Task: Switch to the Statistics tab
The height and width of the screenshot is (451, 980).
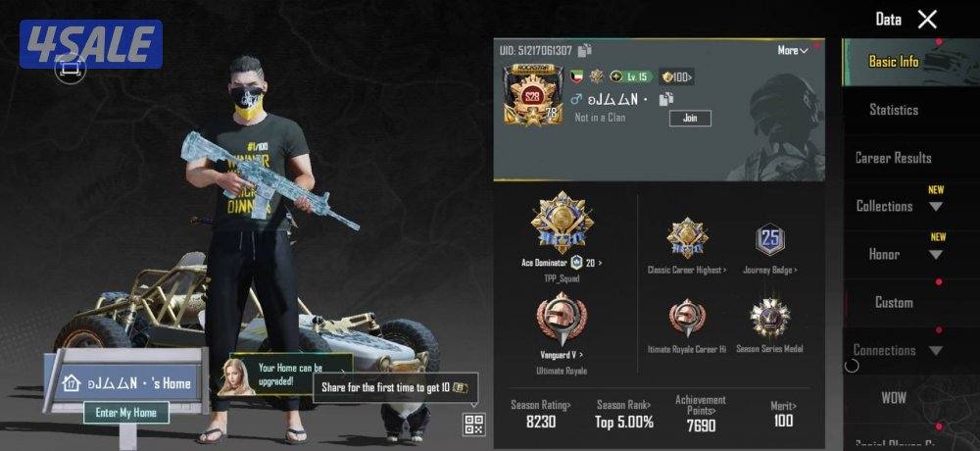Action: 894,110
